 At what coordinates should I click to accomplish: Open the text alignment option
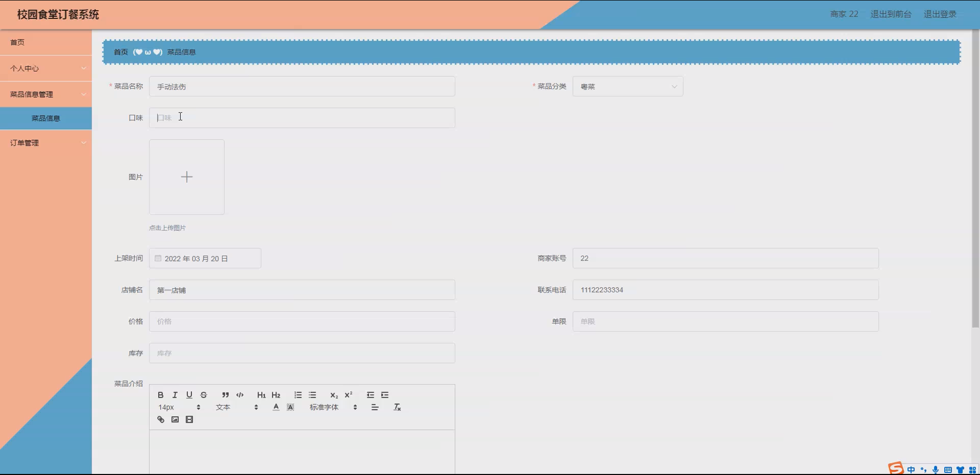coord(375,407)
